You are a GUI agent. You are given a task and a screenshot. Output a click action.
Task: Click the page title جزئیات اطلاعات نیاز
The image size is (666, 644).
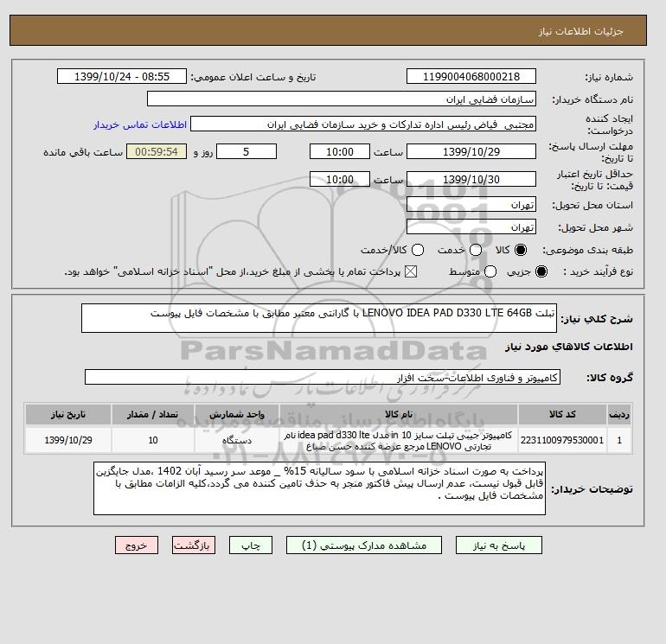click(580, 31)
